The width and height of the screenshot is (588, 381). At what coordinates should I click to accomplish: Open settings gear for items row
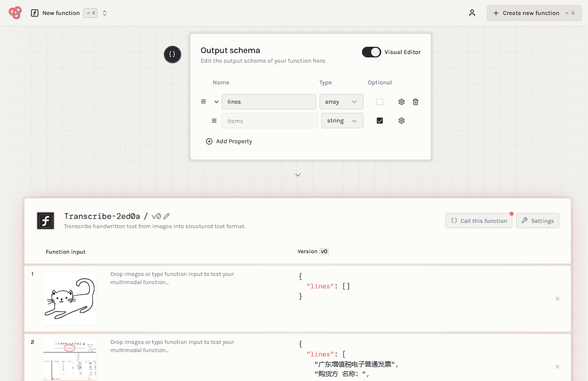tap(401, 121)
